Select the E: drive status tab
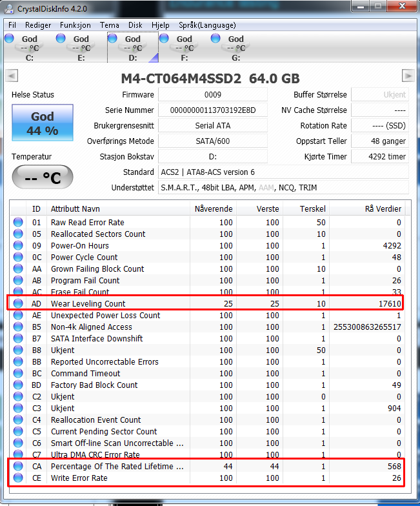This screenshot has width=420, height=506. 81,47
